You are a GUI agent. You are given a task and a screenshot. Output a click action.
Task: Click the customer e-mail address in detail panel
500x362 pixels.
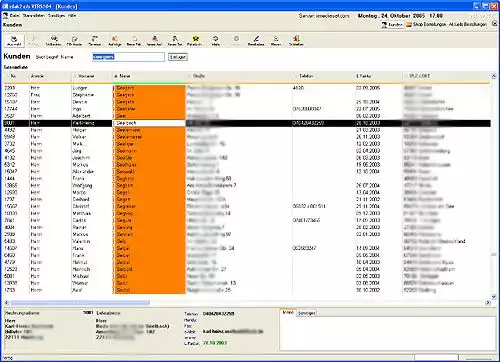[233, 331]
